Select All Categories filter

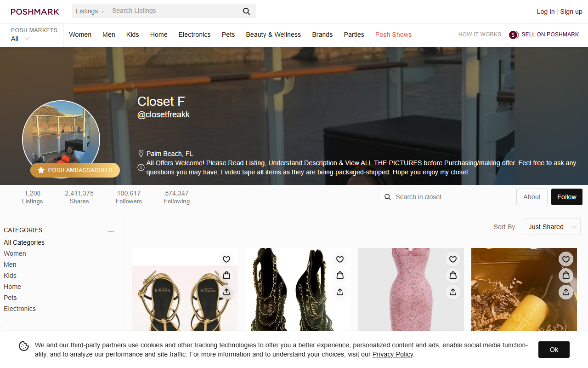pyautogui.click(x=24, y=242)
